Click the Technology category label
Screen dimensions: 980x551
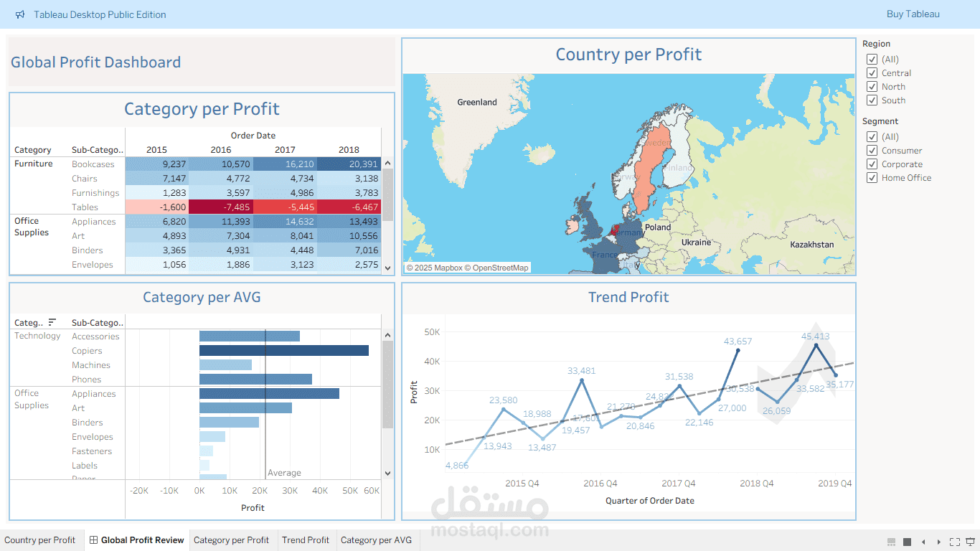tap(37, 336)
